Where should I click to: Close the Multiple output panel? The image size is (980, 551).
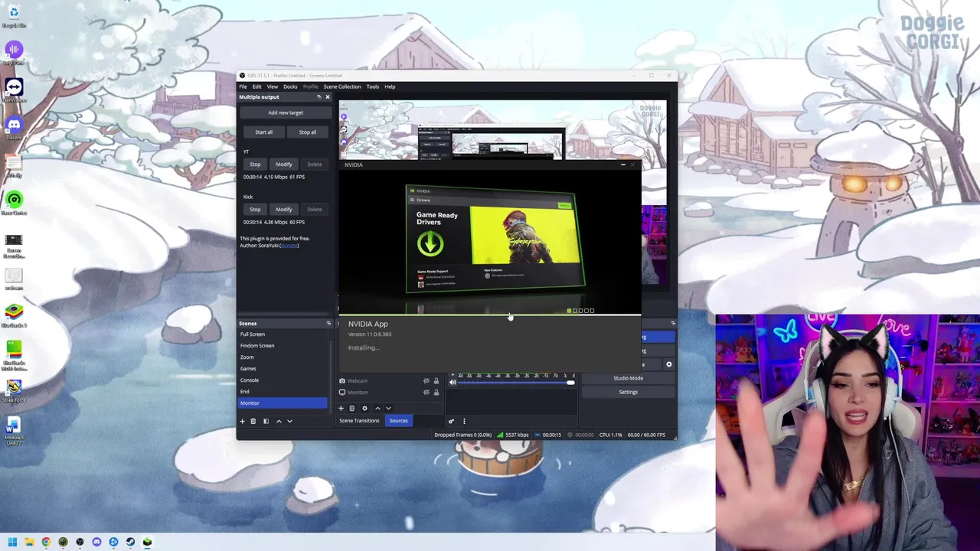click(x=328, y=97)
